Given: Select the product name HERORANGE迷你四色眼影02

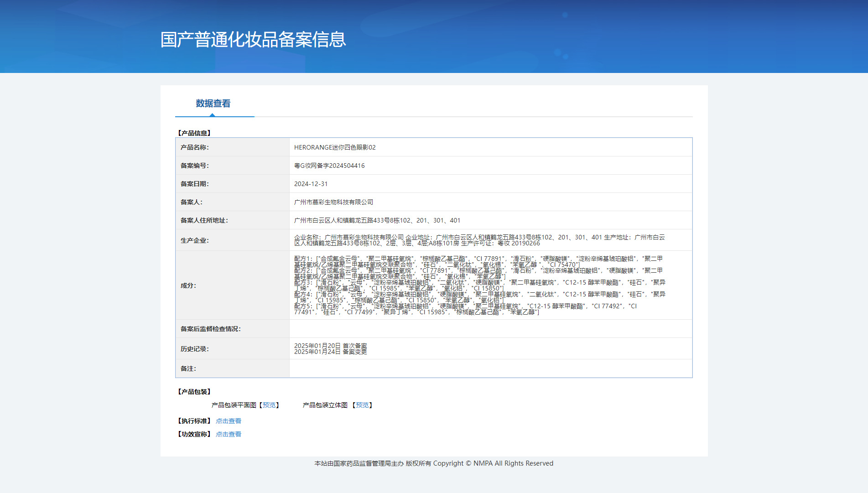Looking at the screenshot, I should click(x=335, y=147).
